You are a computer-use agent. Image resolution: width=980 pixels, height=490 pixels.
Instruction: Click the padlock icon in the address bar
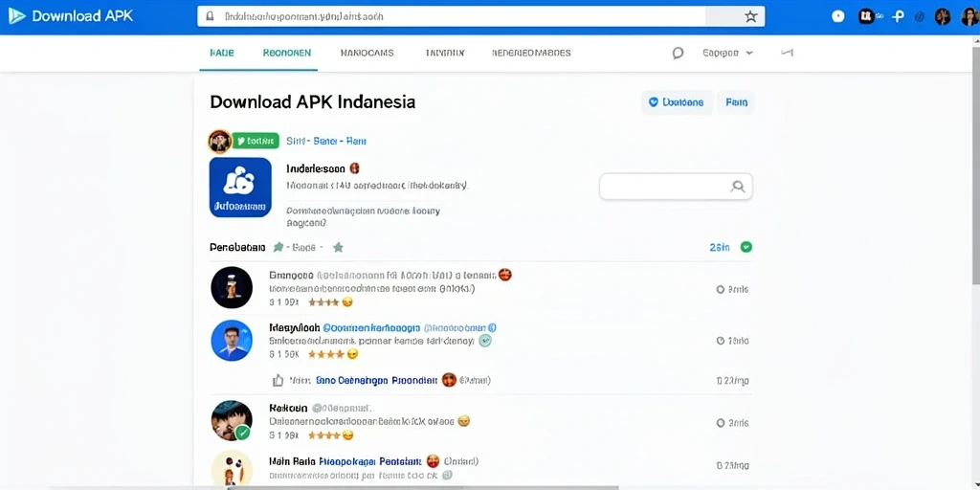click(210, 16)
